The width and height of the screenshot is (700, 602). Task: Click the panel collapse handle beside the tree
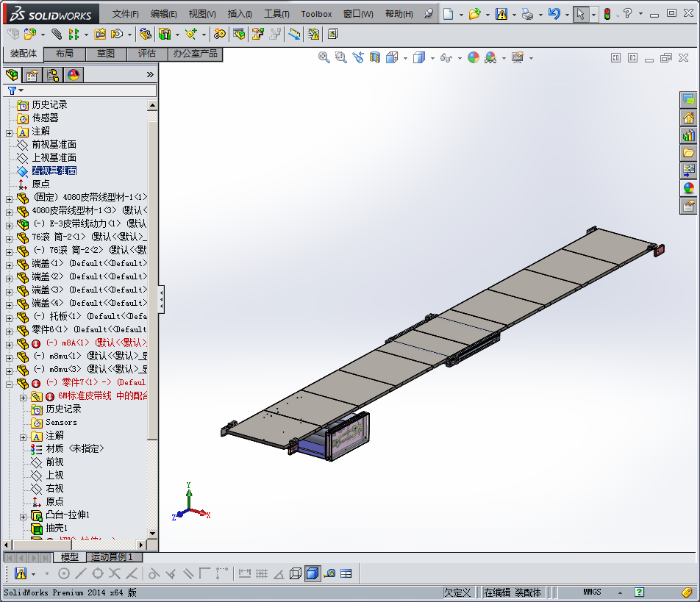click(161, 299)
